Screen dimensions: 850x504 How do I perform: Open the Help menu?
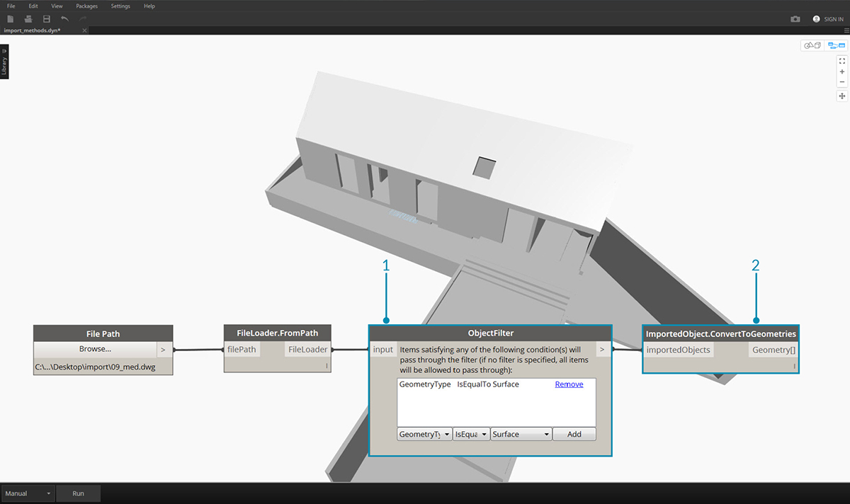coord(149,6)
